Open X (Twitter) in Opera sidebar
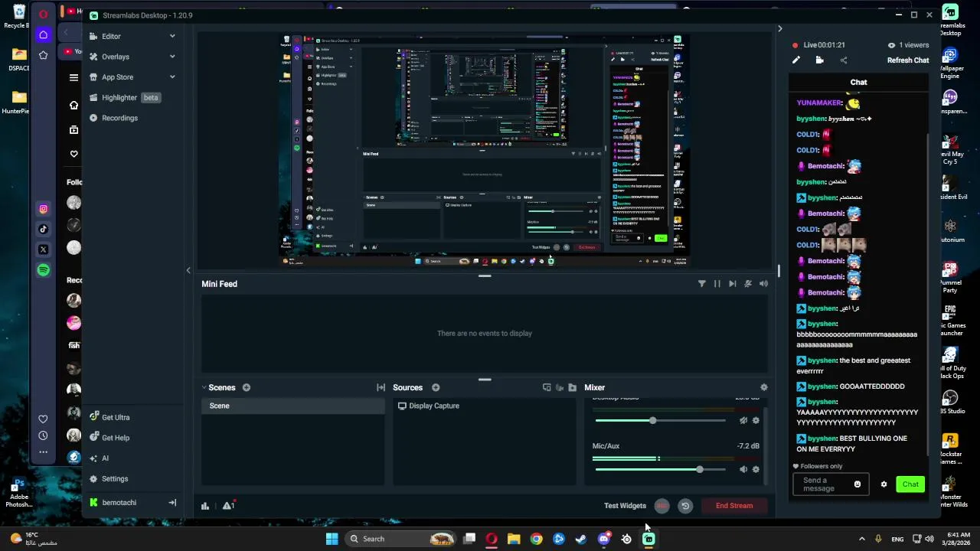This screenshot has width=980, height=551. [43, 249]
